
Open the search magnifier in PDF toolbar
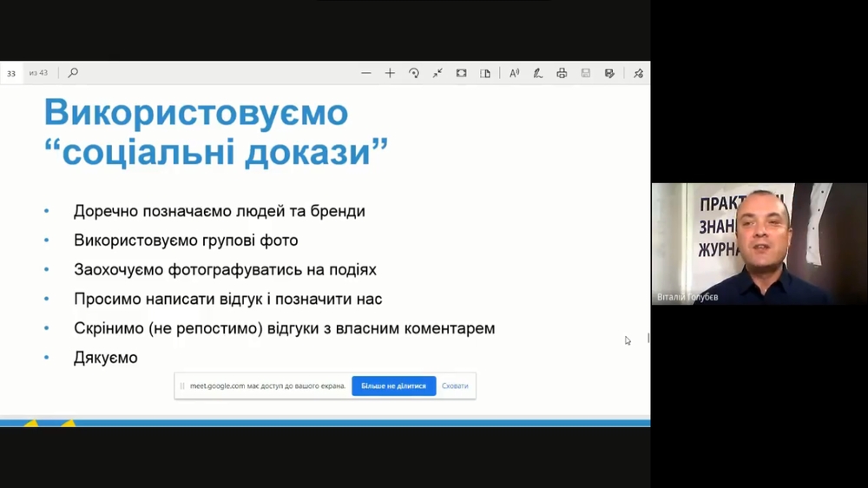point(73,73)
